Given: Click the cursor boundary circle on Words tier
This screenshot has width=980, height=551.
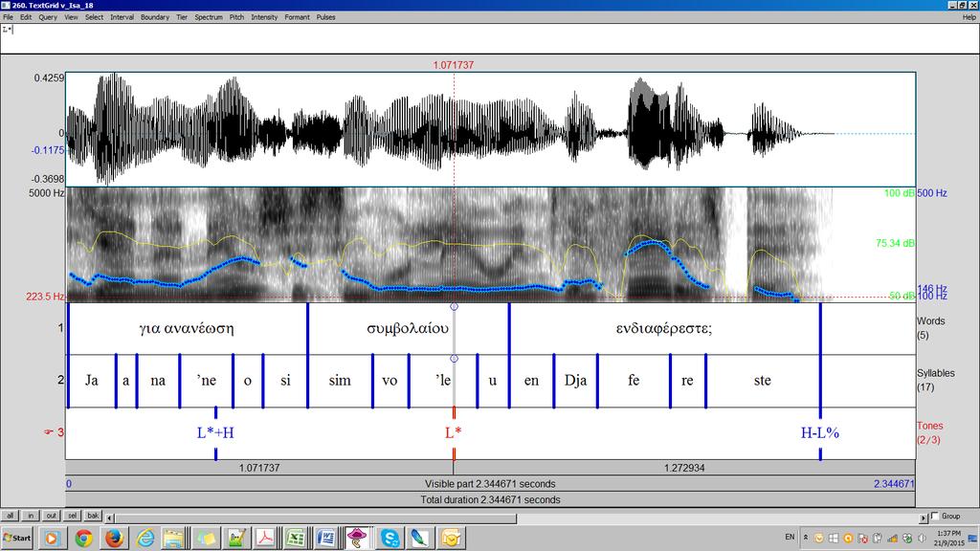Looking at the screenshot, I should click(x=455, y=306).
